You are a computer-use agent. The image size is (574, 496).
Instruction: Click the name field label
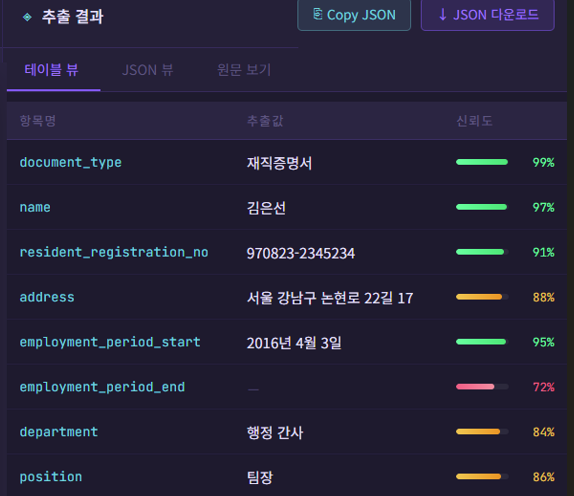[x=35, y=207]
